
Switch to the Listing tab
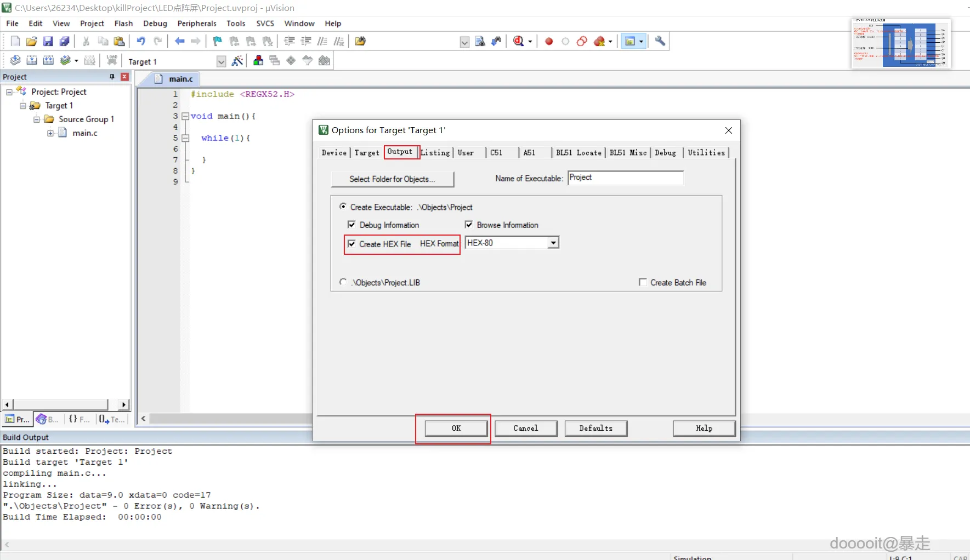pyautogui.click(x=435, y=153)
